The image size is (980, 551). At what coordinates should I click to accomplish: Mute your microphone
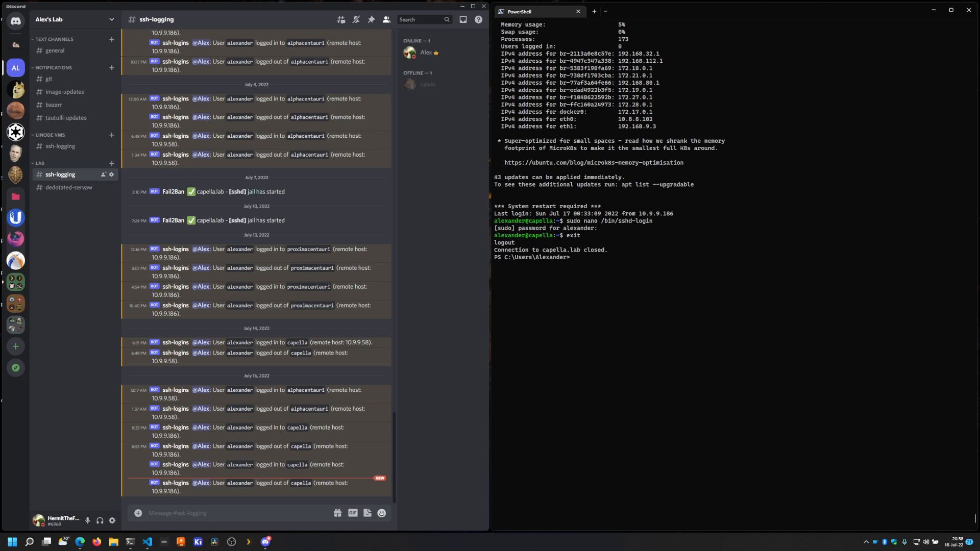coord(87,520)
